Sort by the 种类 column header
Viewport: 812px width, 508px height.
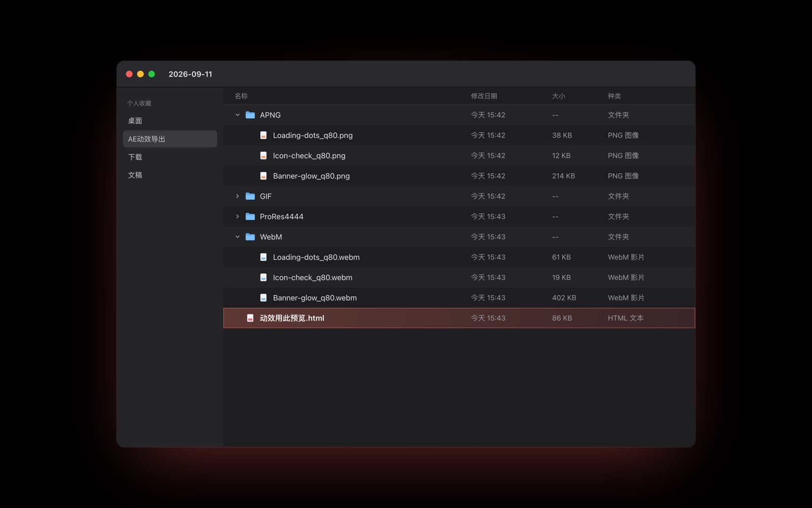click(615, 96)
